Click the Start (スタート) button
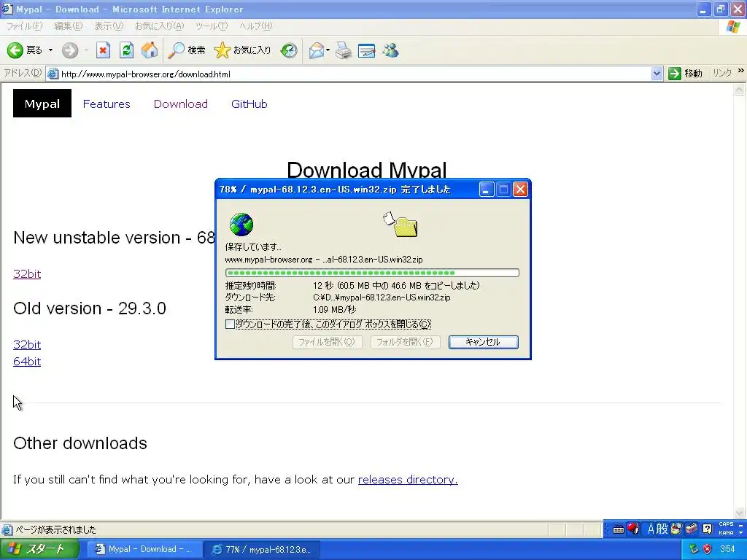The height and width of the screenshot is (560, 747). point(39,549)
